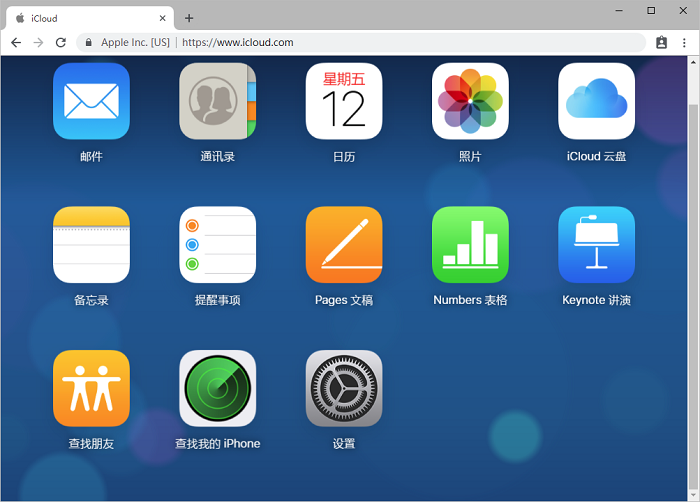The height and width of the screenshot is (502, 700).
Task: Open the Photos (照片) app icon
Action: click(x=470, y=101)
